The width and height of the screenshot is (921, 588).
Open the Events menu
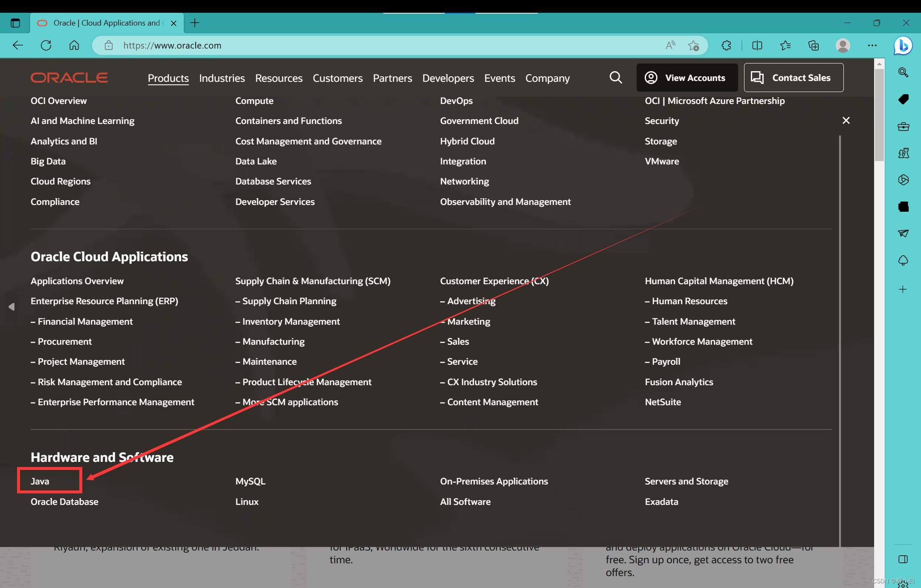point(500,78)
